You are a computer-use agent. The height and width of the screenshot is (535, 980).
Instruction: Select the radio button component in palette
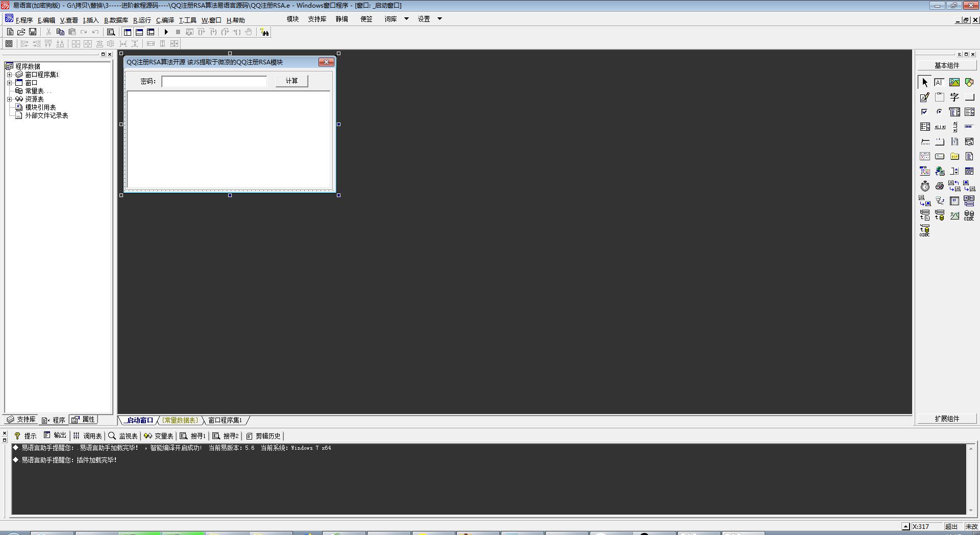click(x=939, y=112)
